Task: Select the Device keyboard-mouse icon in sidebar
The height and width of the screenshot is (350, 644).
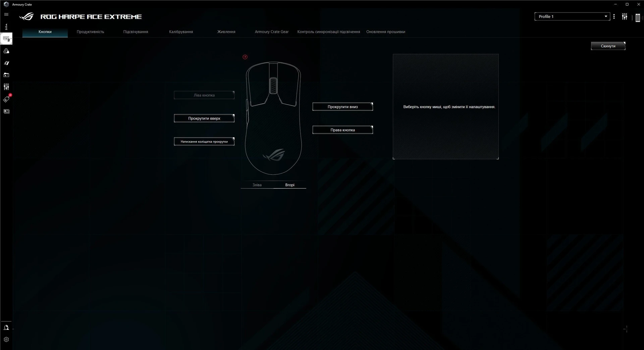Action: click(6, 39)
